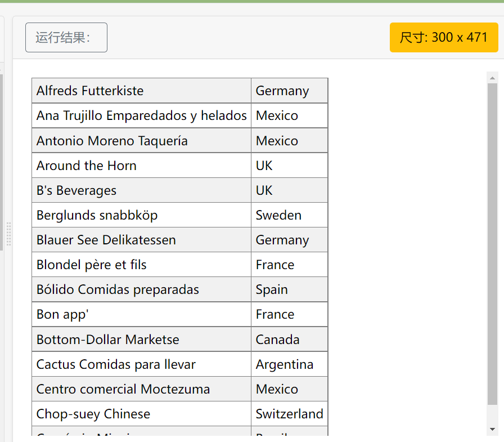Select the Blauer See Delikatessen cell
Viewport: 504px width, 442px height.
[x=141, y=240]
